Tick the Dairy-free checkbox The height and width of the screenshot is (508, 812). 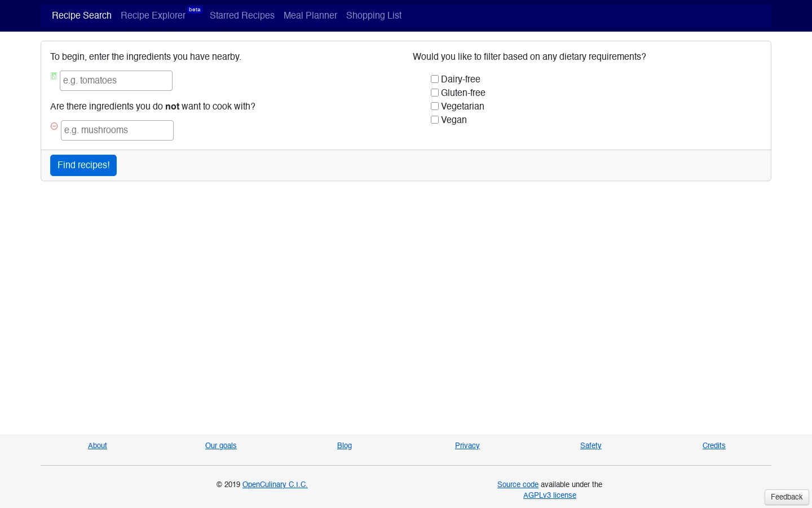[x=435, y=79]
